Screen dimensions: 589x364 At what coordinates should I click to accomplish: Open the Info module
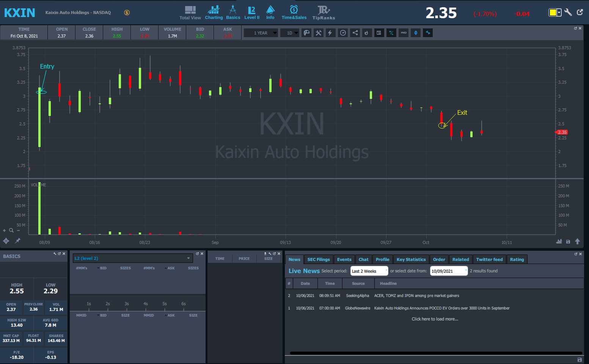(x=270, y=12)
